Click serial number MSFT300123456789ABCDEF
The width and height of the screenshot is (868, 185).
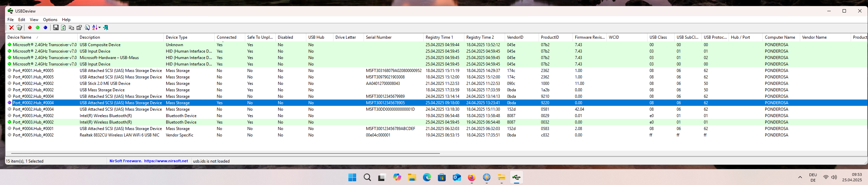click(x=390, y=129)
